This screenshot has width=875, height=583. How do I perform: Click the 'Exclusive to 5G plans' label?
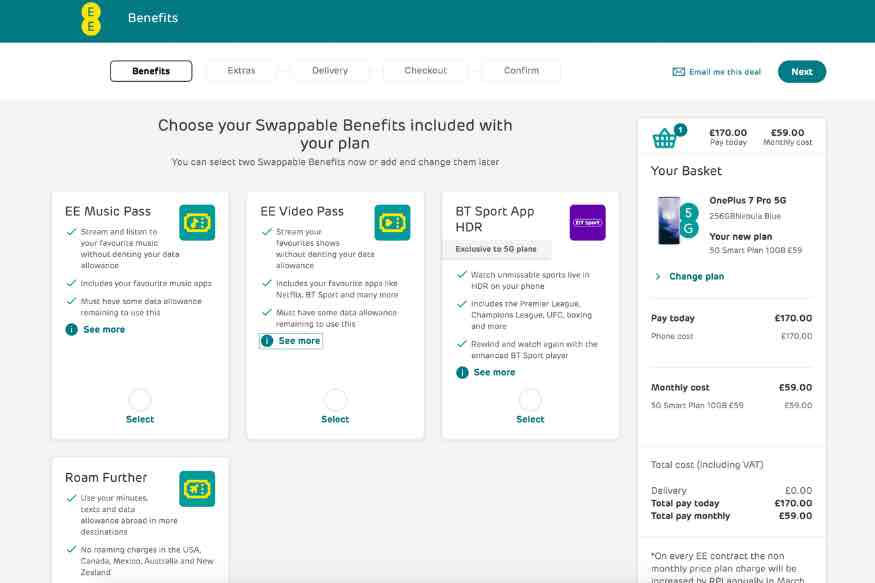tap(496, 249)
